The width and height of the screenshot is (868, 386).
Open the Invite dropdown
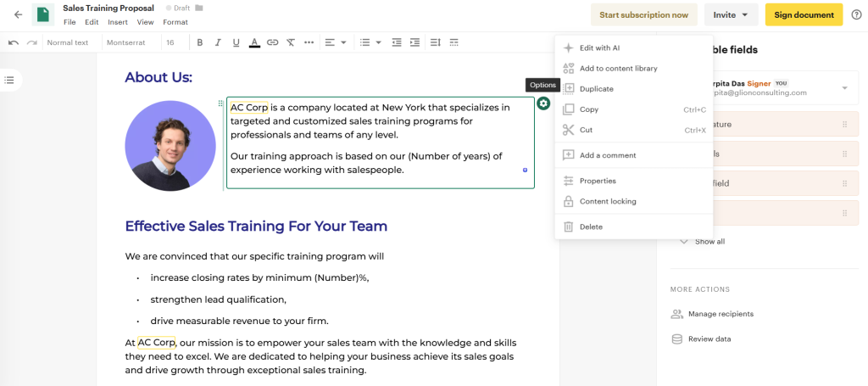[x=731, y=14]
